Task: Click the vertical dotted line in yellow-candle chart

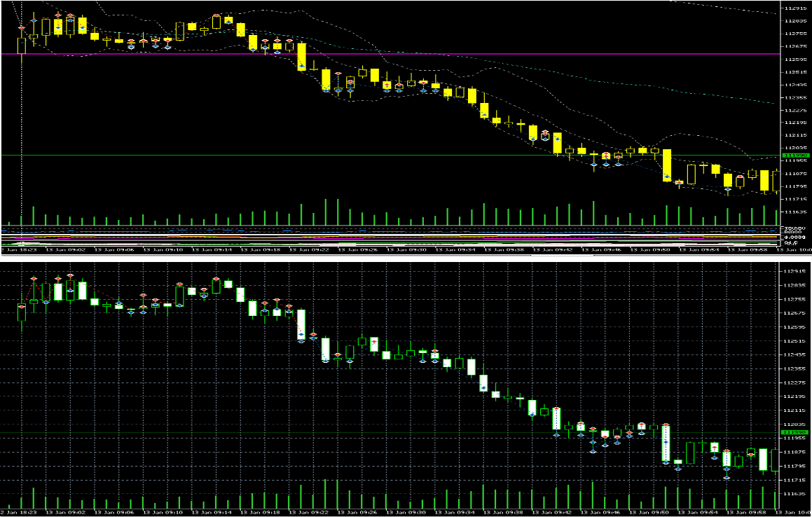Action: pos(21,113)
